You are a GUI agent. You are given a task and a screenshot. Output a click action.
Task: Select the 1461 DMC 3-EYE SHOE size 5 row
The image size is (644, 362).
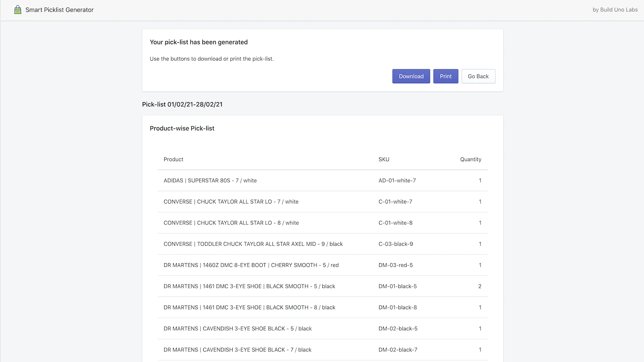click(249, 286)
